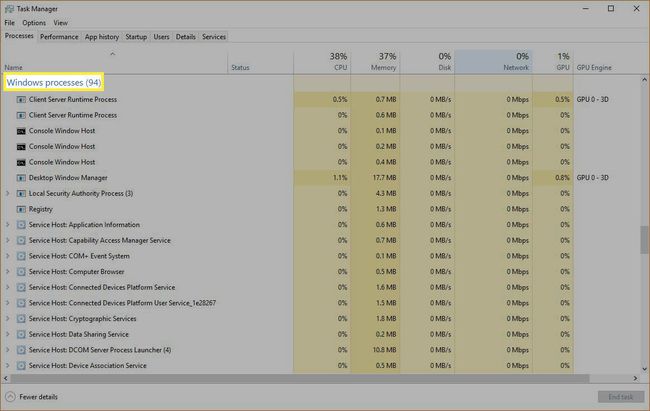Image resolution: width=650 pixels, height=411 pixels.
Task: Switch to the Users tab
Action: click(161, 37)
